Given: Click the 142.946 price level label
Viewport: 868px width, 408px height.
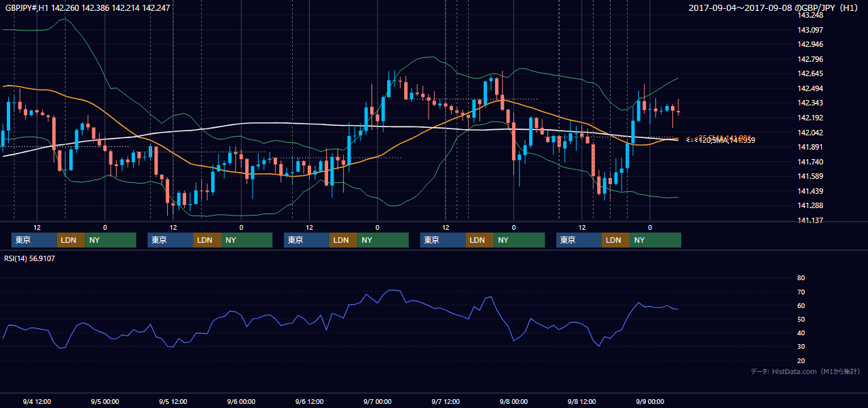Looking at the screenshot, I should pyautogui.click(x=811, y=44).
